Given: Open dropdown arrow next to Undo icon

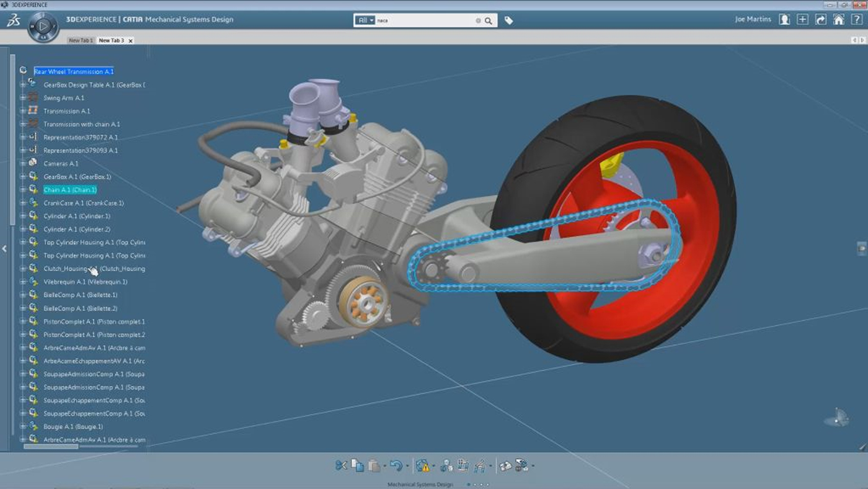Looking at the screenshot, I should 407,466.
